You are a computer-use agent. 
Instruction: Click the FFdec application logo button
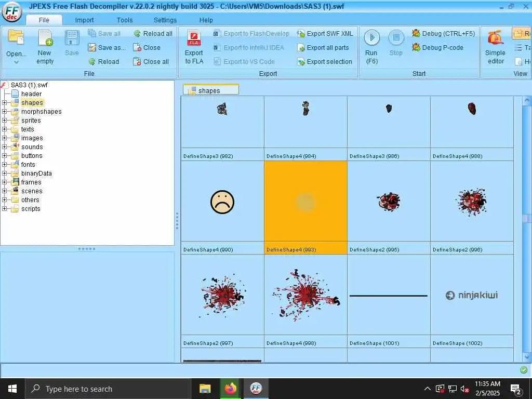pos(12,11)
